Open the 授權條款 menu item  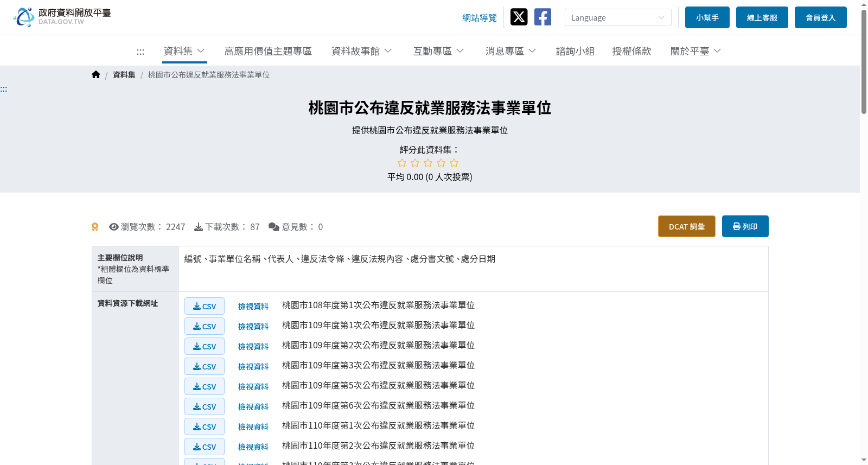click(x=631, y=51)
